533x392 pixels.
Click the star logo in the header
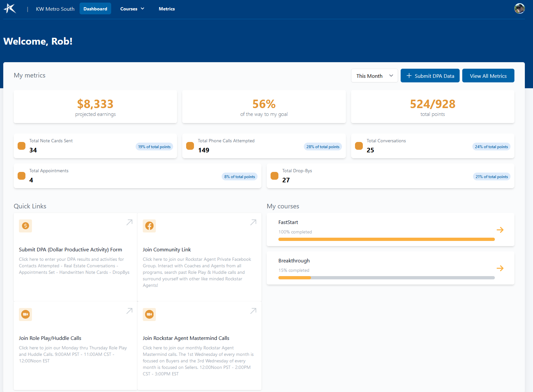pyautogui.click(x=10, y=9)
